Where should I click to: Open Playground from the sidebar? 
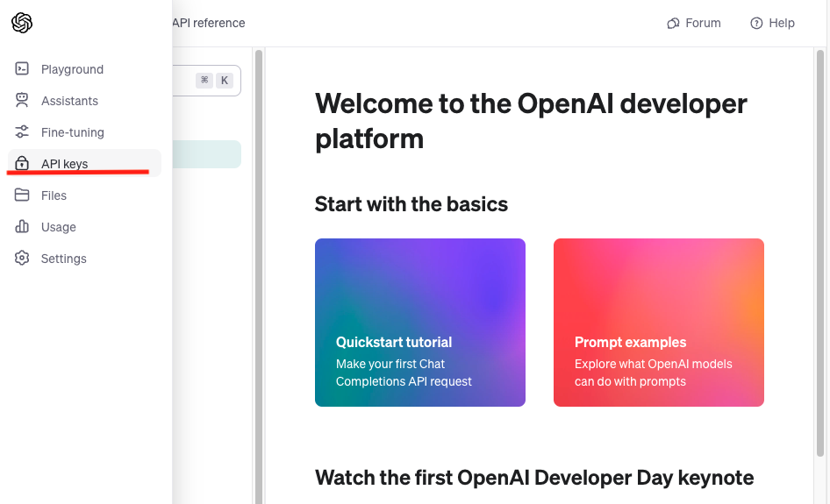(x=85, y=69)
